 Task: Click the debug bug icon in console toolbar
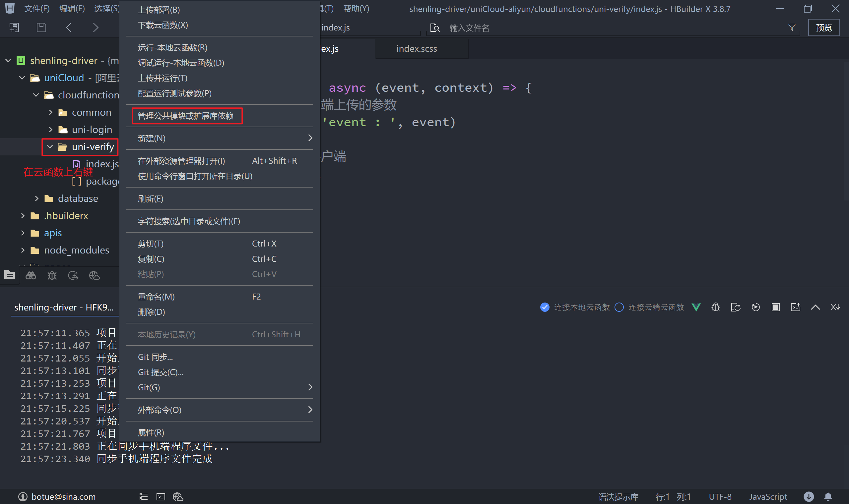715,308
